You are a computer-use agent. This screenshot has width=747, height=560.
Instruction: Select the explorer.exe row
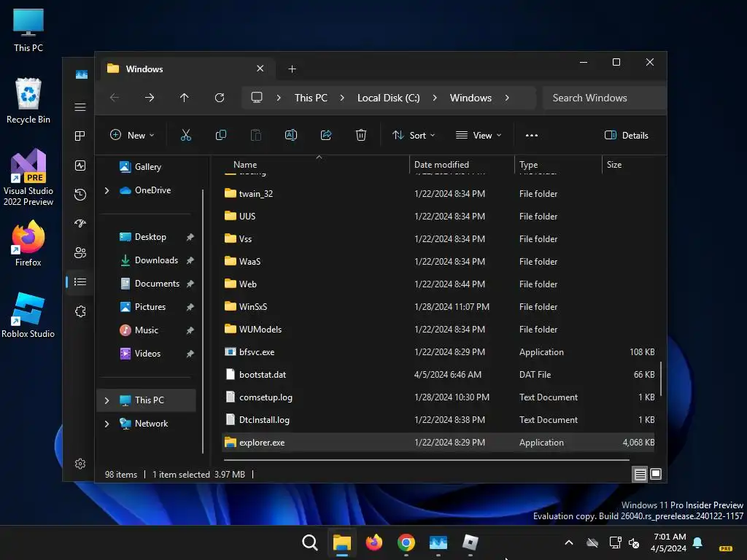438,443
